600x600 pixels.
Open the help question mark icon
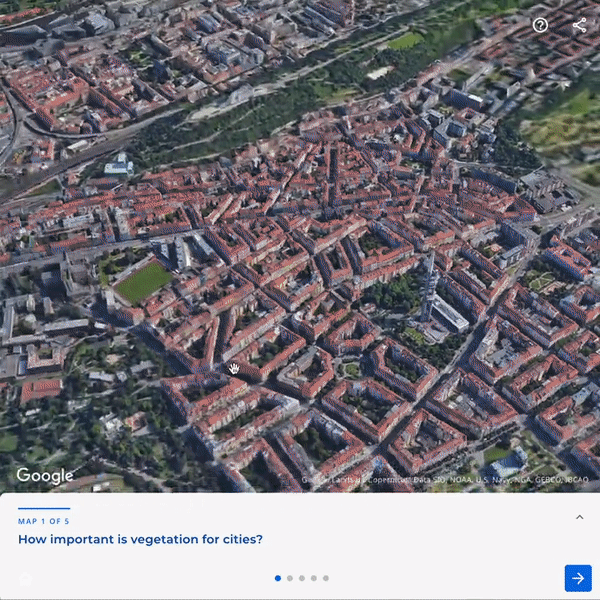click(x=540, y=25)
